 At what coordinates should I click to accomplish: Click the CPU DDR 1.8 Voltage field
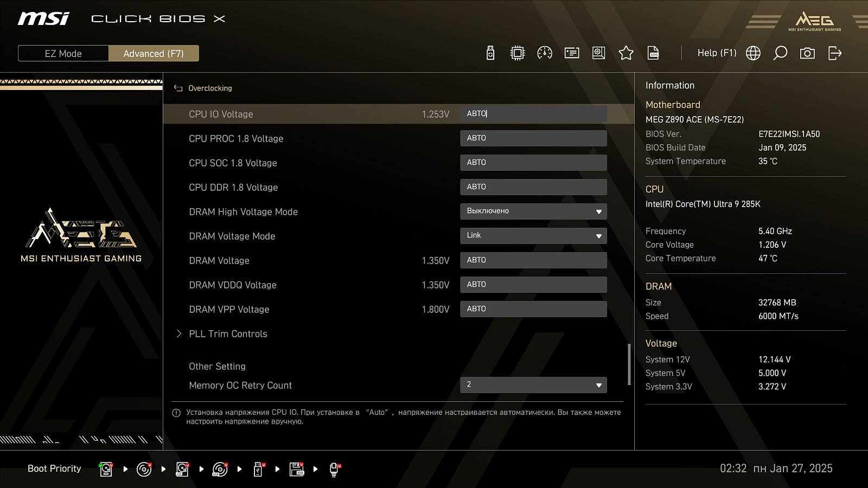[533, 187]
